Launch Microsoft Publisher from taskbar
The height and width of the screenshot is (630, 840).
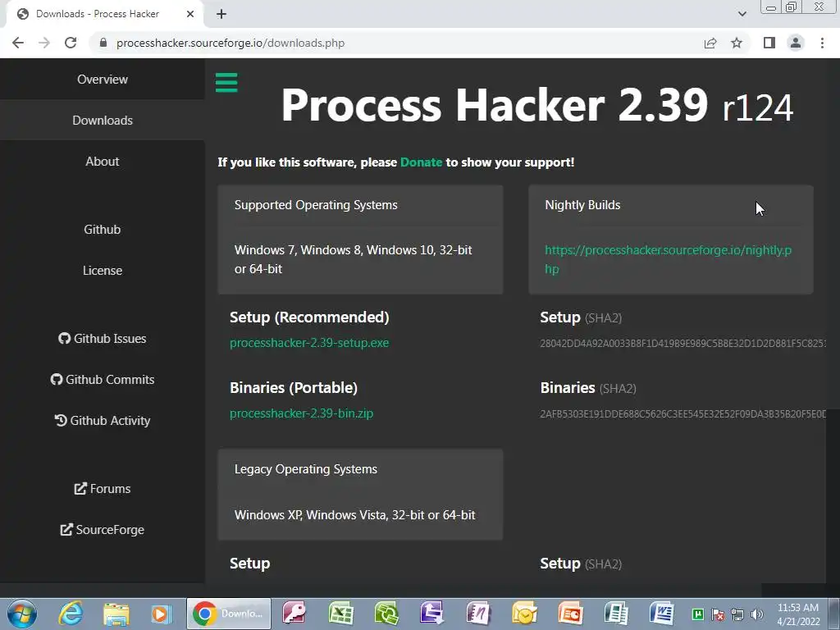click(x=616, y=614)
